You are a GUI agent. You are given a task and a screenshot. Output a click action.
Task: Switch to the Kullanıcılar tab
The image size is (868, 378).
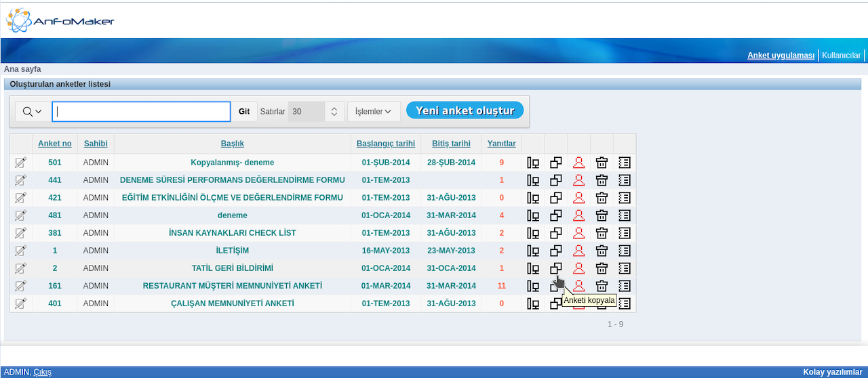[x=841, y=56]
